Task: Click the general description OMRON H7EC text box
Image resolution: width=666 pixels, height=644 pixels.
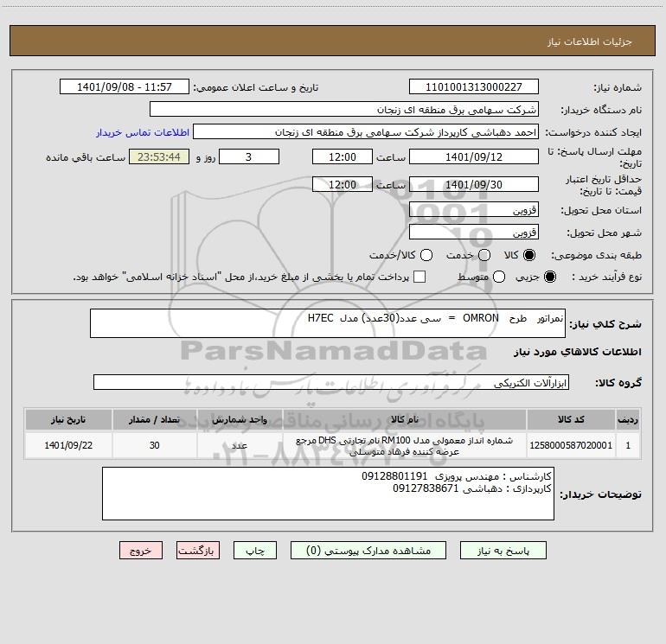Action: point(328,323)
